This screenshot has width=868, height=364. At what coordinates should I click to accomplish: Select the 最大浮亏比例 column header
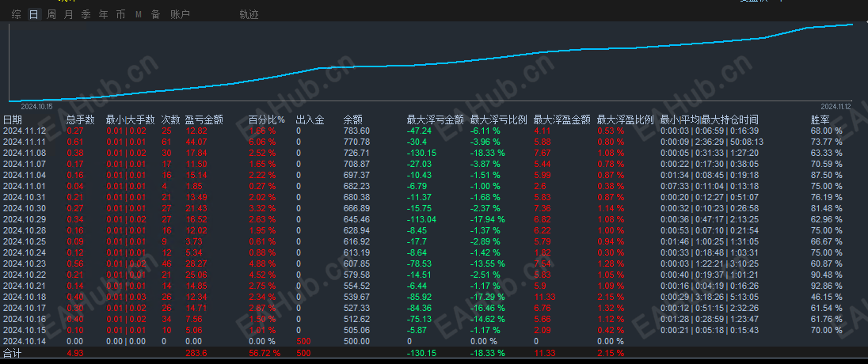coord(499,119)
